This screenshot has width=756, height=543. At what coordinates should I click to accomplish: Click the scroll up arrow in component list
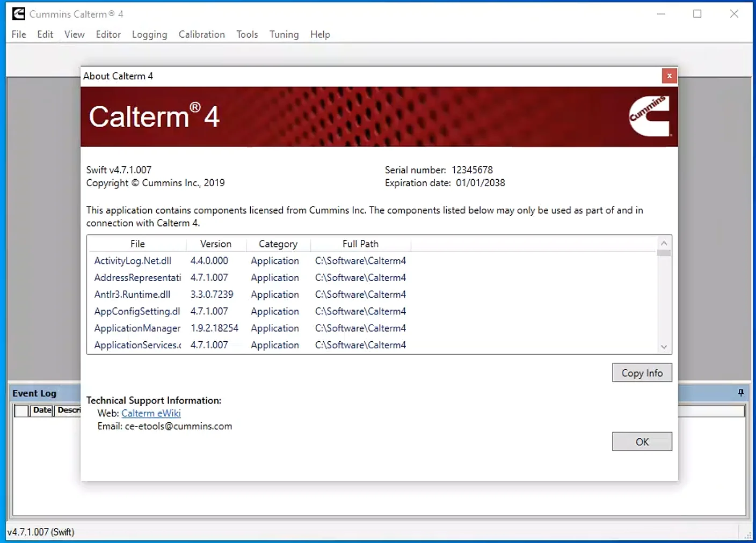click(x=664, y=243)
